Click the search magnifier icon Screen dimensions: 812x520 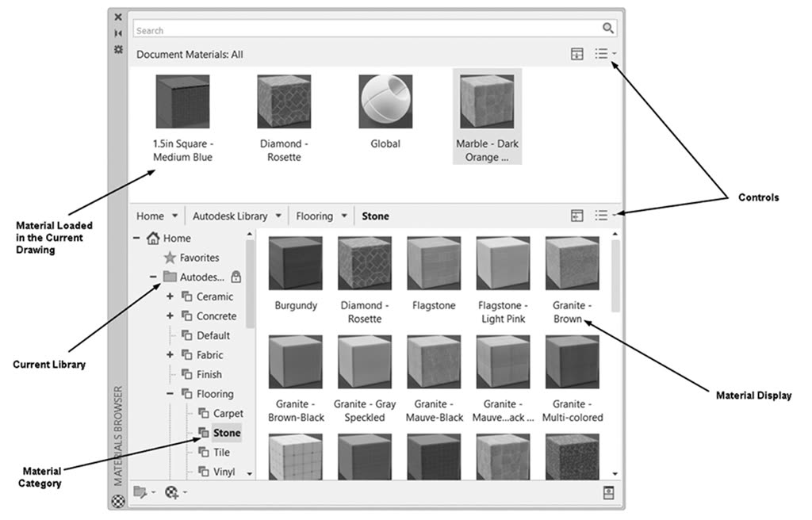[x=608, y=28]
